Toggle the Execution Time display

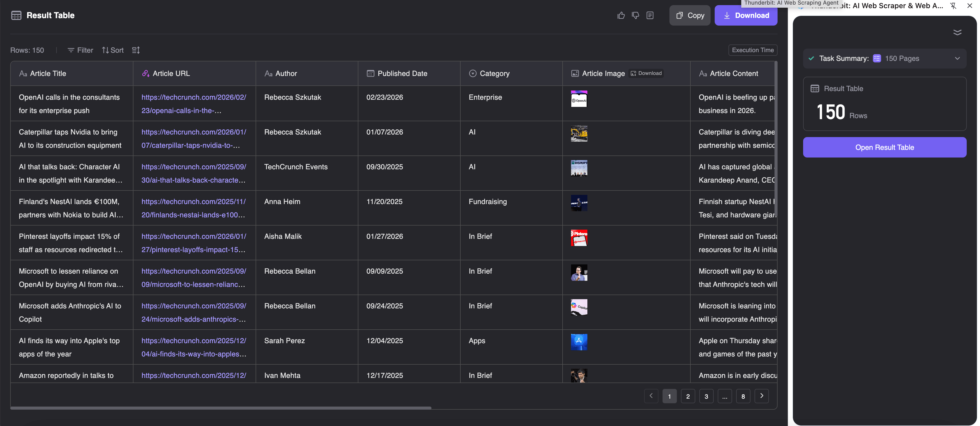tap(752, 50)
